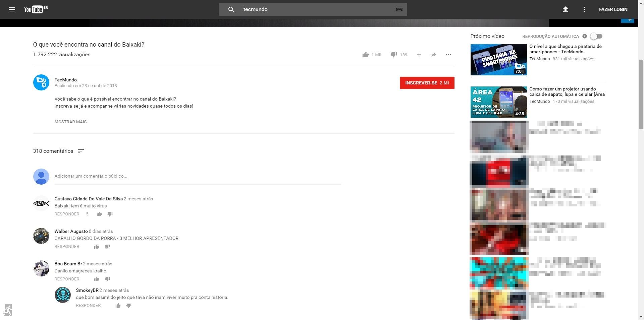Screen dimensions: 644x320
Task: Open autoplay info icon
Action: coord(585,36)
